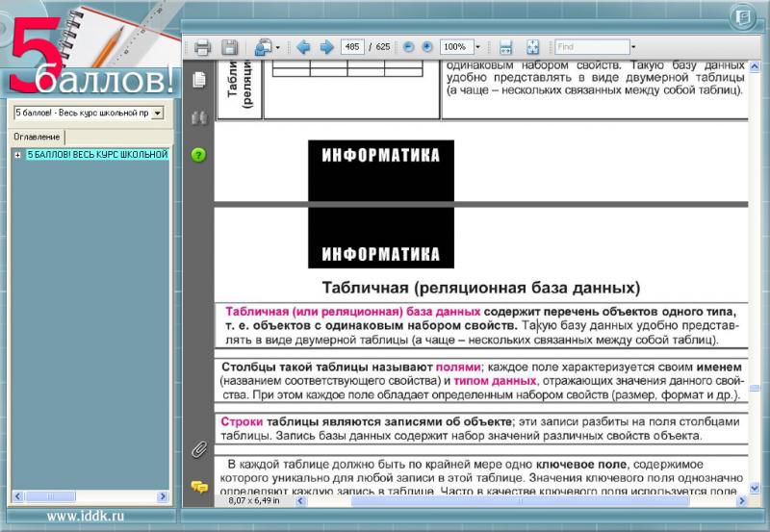Save a copy with the floppy disk icon
This screenshot has height=532, width=770.
[x=229, y=47]
